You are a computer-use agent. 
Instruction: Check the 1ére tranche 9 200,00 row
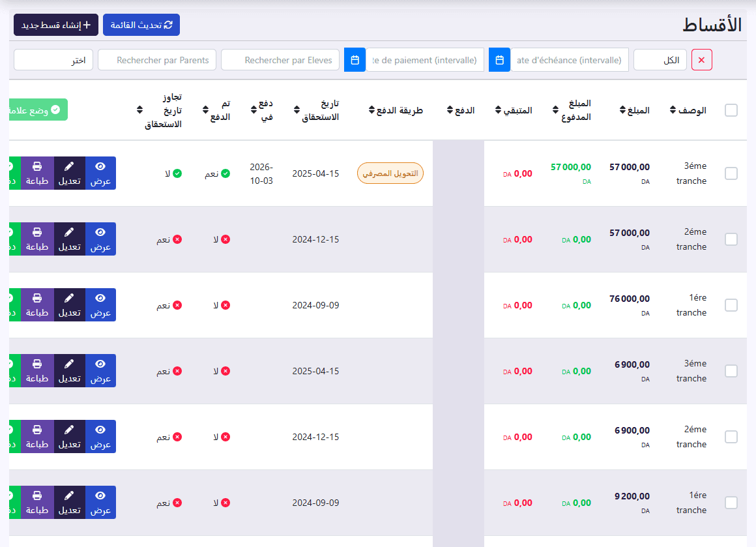pyautogui.click(x=731, y=502)
